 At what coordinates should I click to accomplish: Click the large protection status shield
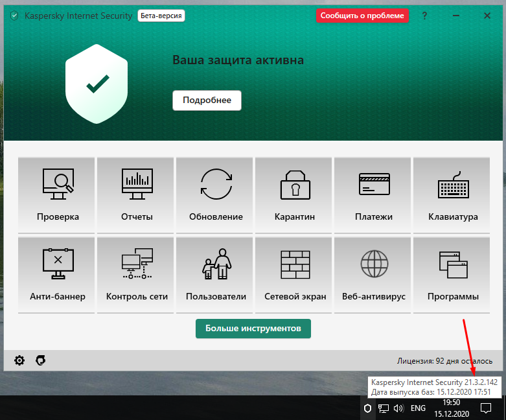click(97, 84)
